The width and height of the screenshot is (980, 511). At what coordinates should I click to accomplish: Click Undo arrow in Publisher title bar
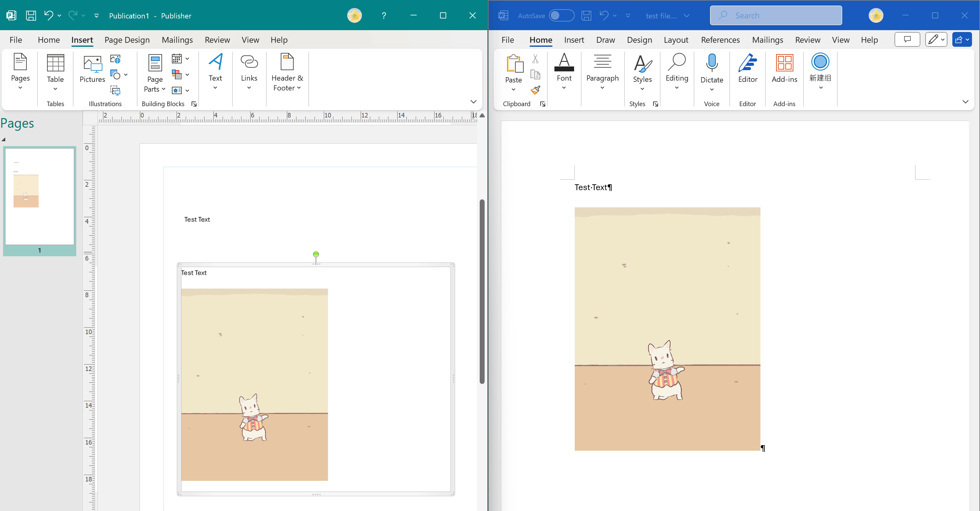[x=48, y=16]
